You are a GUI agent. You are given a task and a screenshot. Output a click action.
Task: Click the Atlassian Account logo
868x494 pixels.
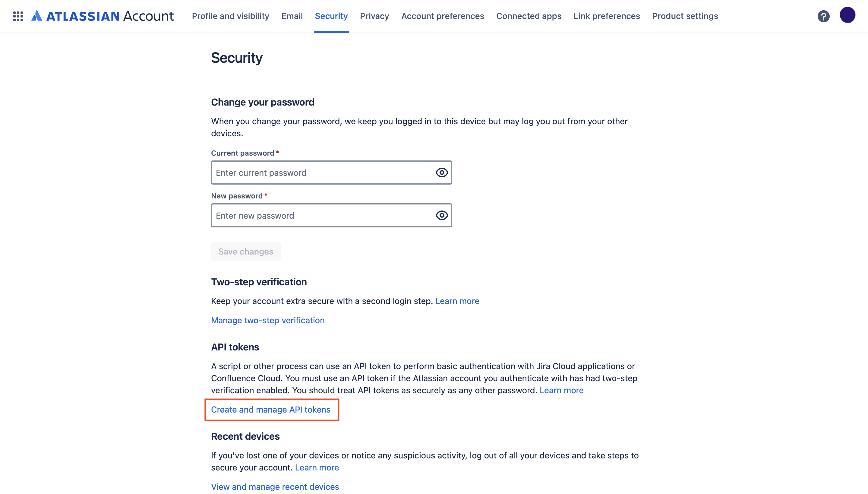(102, 16)
